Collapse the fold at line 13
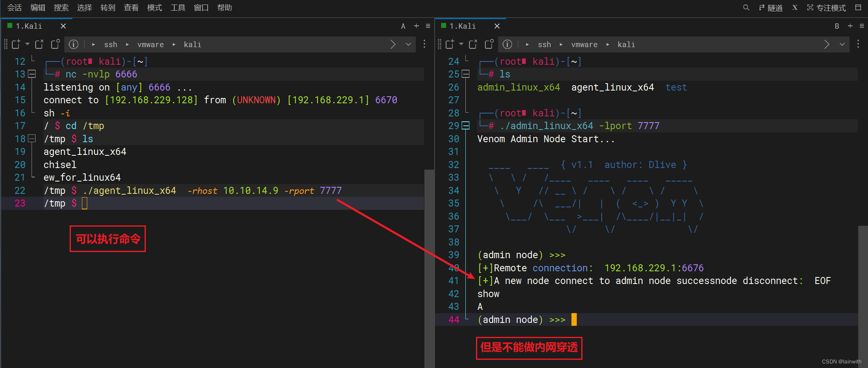The height and width of the screenshot is (368, 868). (x=32, y=74)
